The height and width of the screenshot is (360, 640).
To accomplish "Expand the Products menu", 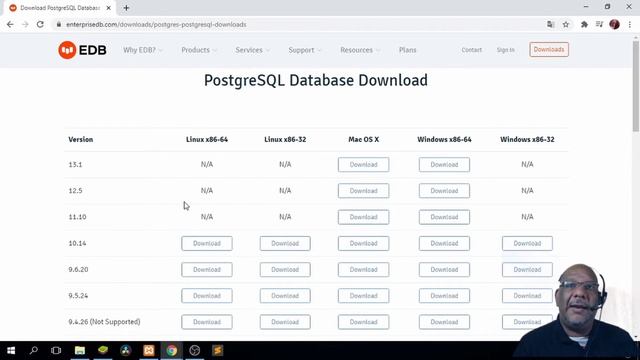I will click(x=199, y=50).
